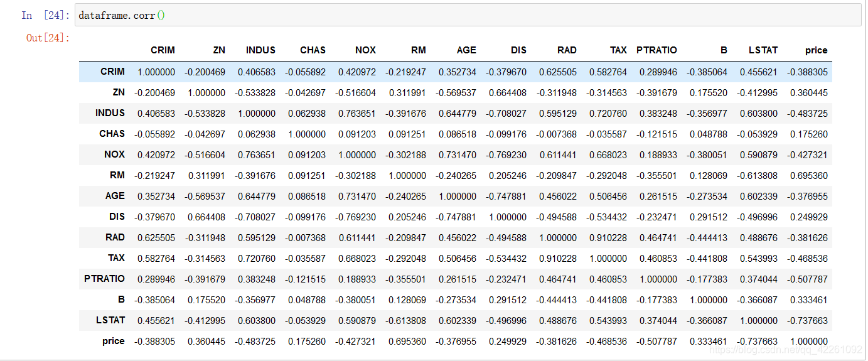The height and width of the screenshot is (361, 868).
Task: Click 0.291512 in the B row
Action: [x=508, y=300]
